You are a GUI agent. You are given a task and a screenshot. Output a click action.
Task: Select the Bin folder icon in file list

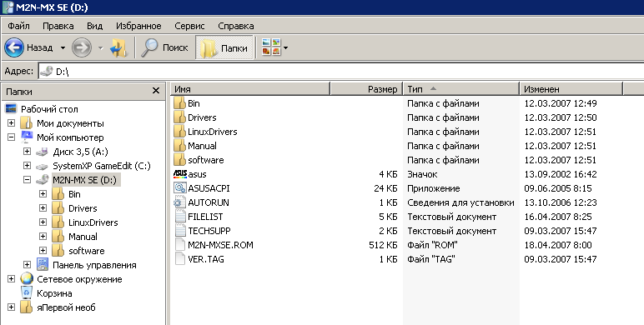tap(179, 103)
